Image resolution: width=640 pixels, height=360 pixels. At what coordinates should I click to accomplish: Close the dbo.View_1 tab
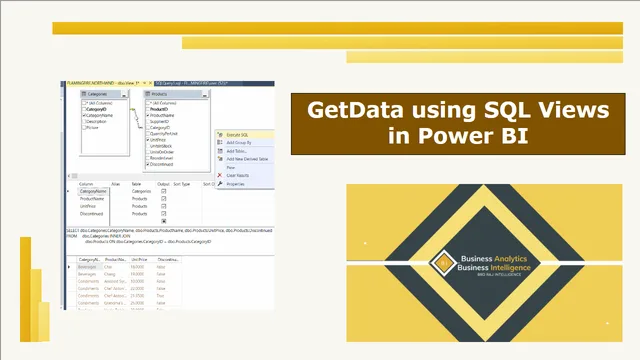point(150,83)
